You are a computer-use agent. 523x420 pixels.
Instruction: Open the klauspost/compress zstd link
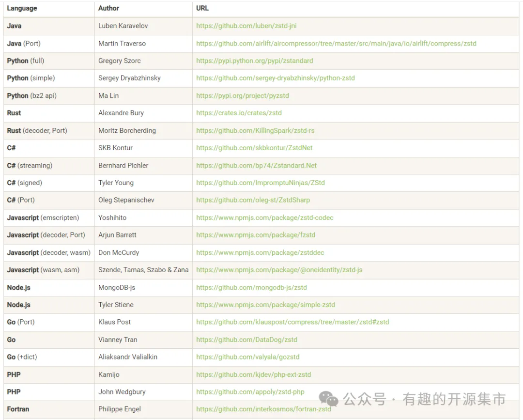(292, 322)
